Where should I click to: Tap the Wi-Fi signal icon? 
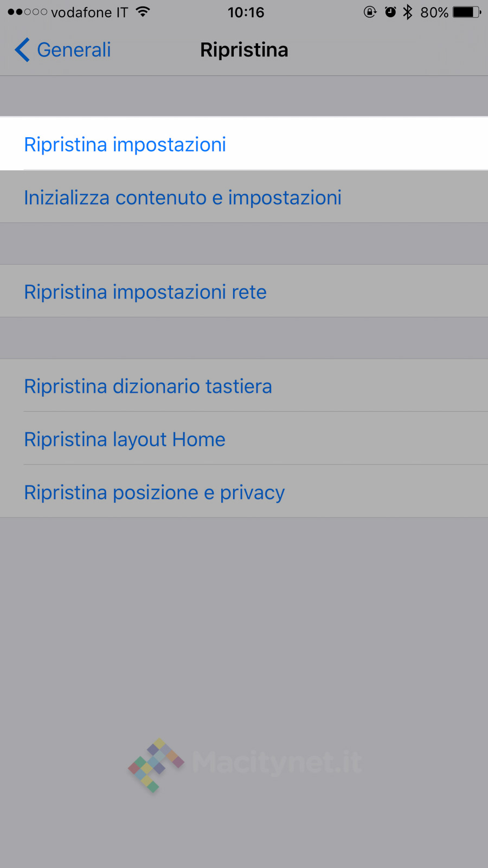[143, 12]
